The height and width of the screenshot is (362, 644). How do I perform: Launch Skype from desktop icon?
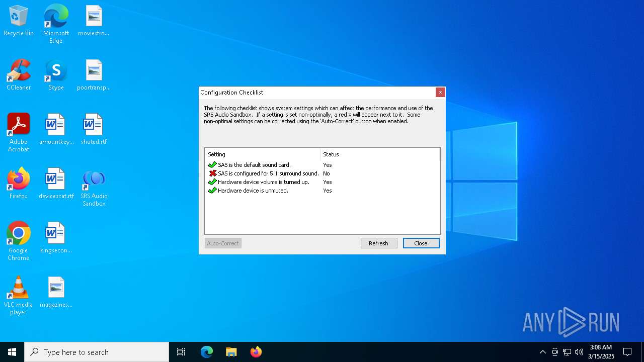click(x=56, y=75)
